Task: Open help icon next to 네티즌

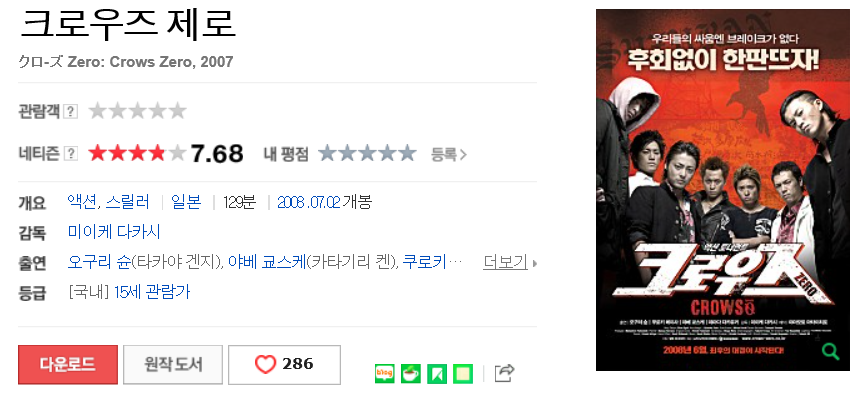Action: coord(70,153)
